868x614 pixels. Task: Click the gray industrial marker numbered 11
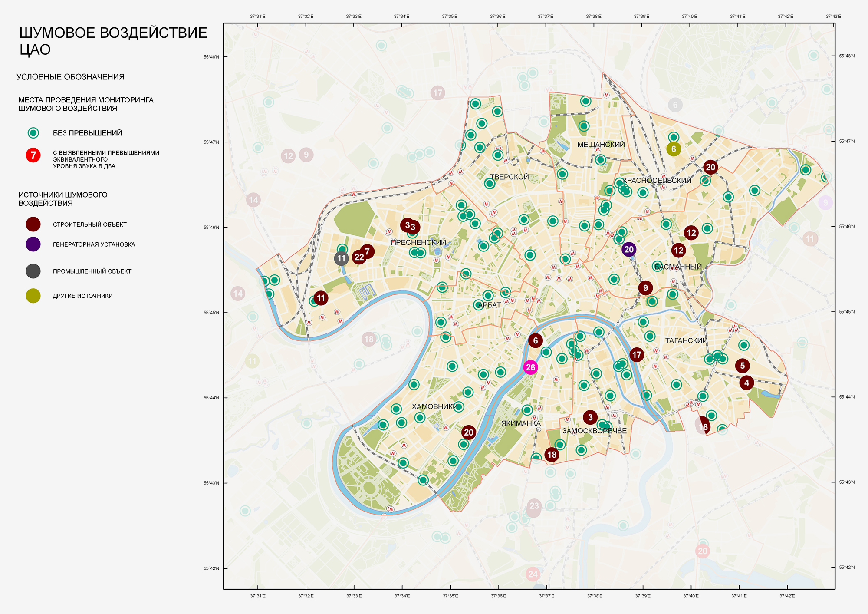(x=342, y=259)
